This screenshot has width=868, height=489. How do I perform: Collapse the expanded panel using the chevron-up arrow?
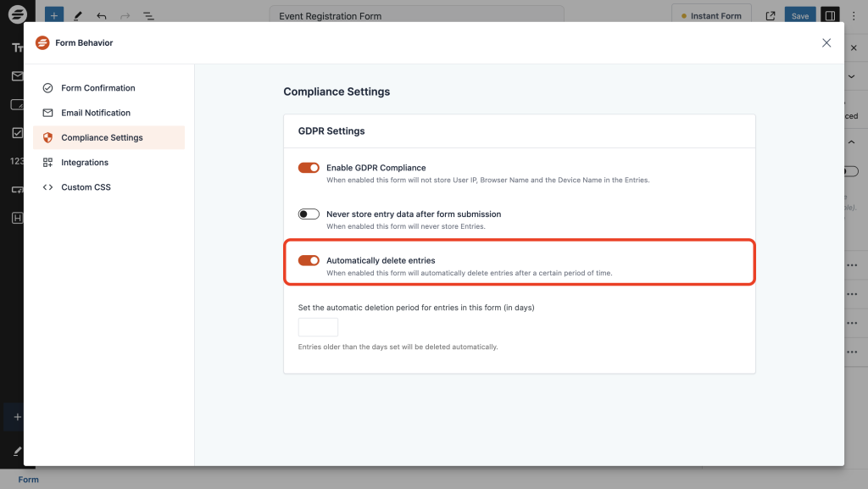[x=852, y=142]
